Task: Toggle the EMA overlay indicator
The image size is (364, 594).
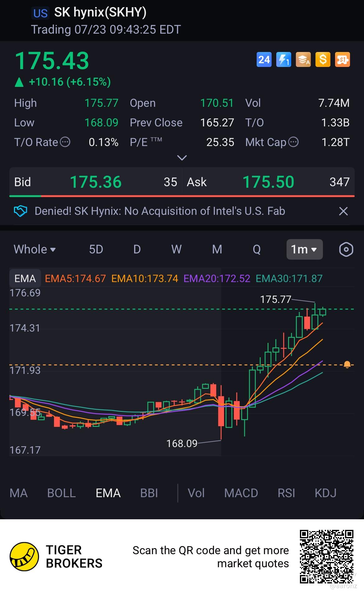Action: pyautogui.click(x=108, y=493)
